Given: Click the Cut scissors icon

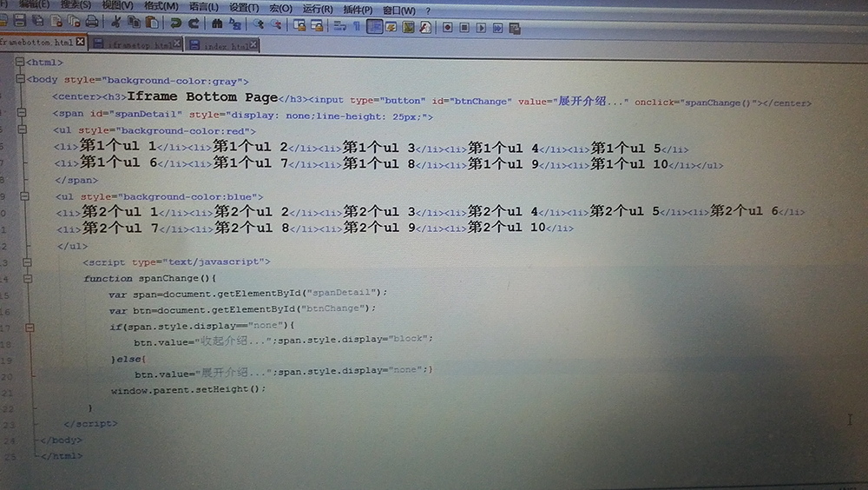Looking at the screenshot, I should [115, 22].
